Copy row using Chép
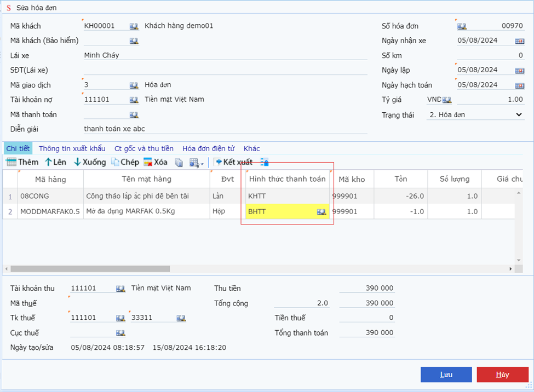Screen dimensions: 534x392 [125, 162]
